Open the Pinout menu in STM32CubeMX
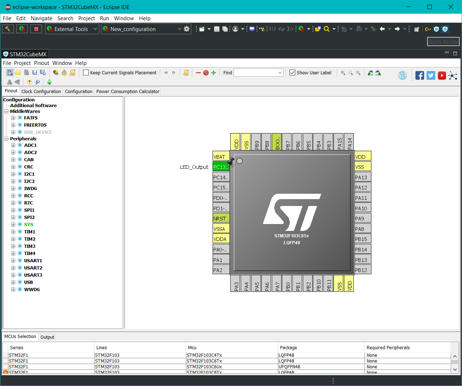 41,63
